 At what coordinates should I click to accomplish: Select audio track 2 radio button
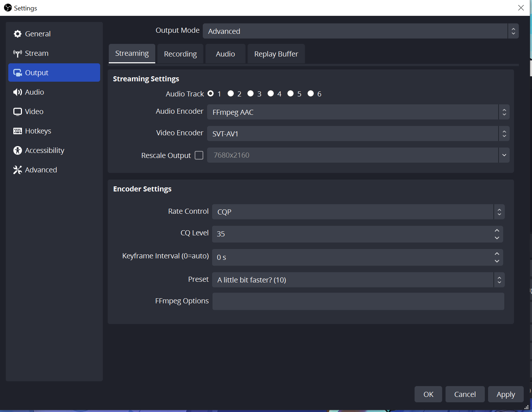coord(231,94)
